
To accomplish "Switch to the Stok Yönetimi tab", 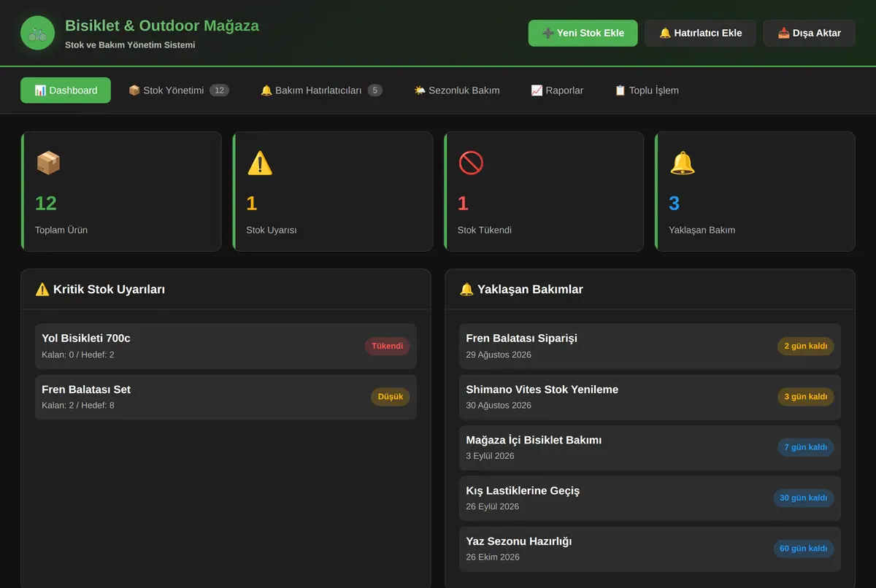I will [179, 90].
